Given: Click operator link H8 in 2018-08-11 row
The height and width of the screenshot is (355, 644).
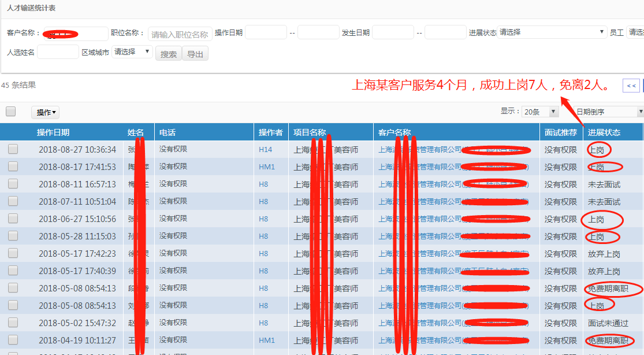Looking at the screenshot, I should click(x=263, y=184).
